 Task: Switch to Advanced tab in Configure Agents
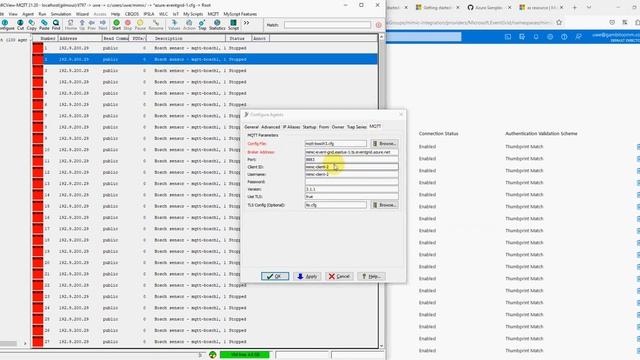click(271, 127)
